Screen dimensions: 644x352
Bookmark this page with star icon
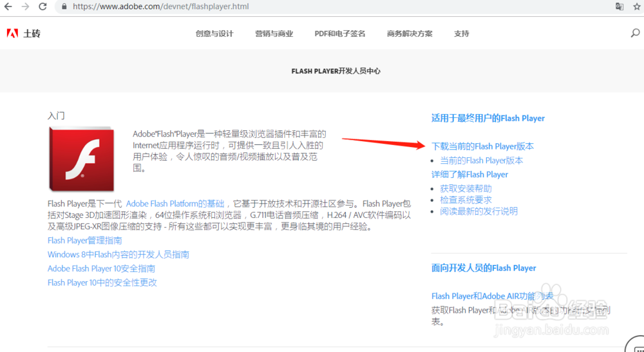point(637,6)
